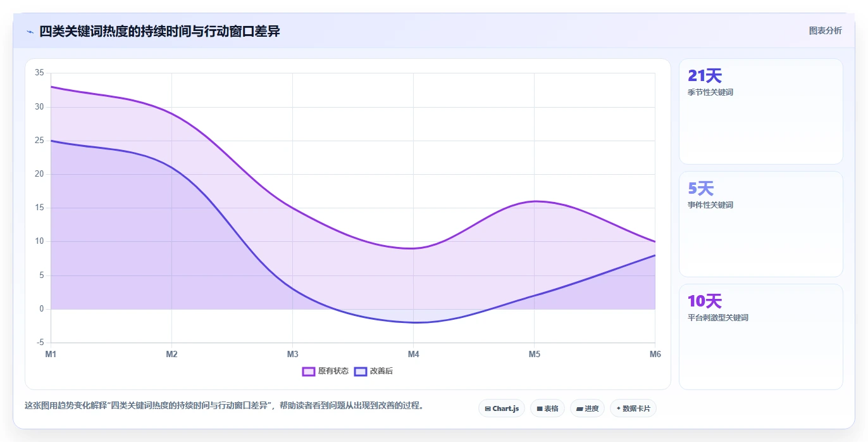Click the 35 y-axis value
The height and width of the screenshot is (442, 868).
(39, 73)
